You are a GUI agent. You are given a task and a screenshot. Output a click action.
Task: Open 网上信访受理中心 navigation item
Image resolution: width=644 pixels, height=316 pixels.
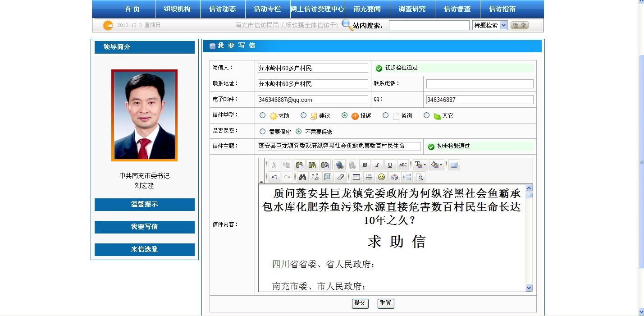[x=317, y=9]
